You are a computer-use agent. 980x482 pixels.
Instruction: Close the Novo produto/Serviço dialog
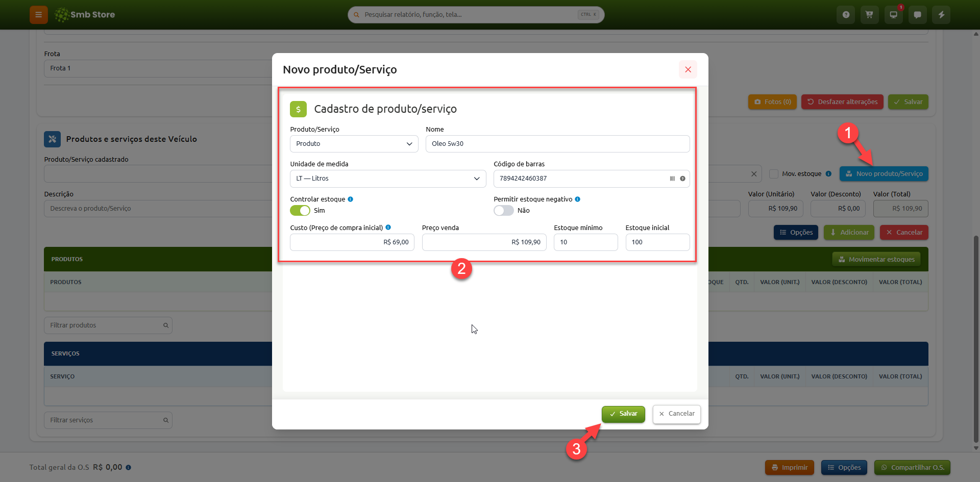[688, 69]
